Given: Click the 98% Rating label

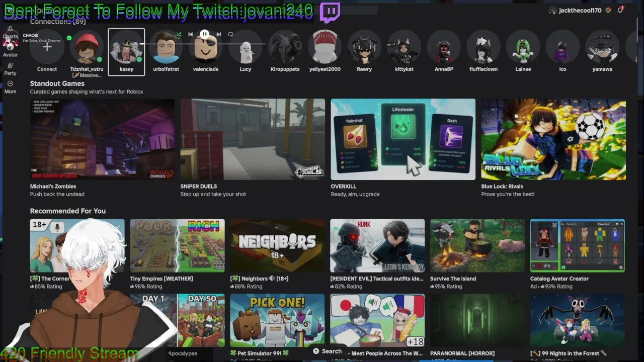Looking at the screenshot, I should [x=146, y=287].
